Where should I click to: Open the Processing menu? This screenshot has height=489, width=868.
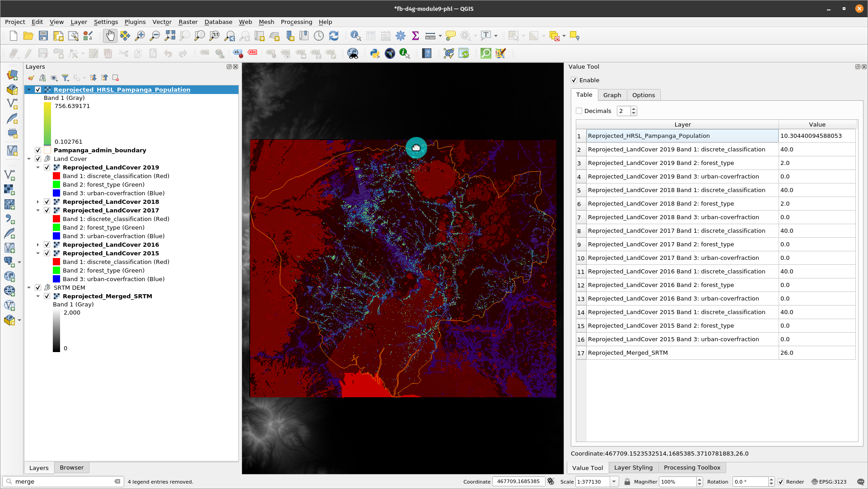[296, 22]
